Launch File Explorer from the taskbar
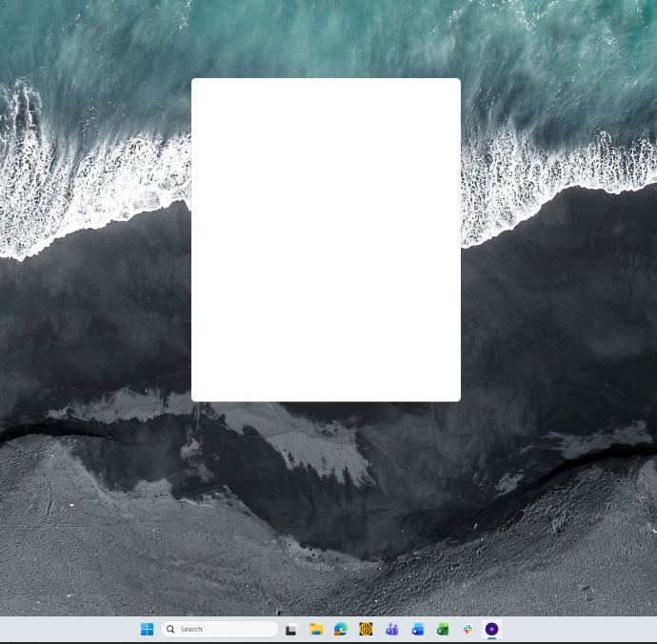 click(x=316, y=629)
